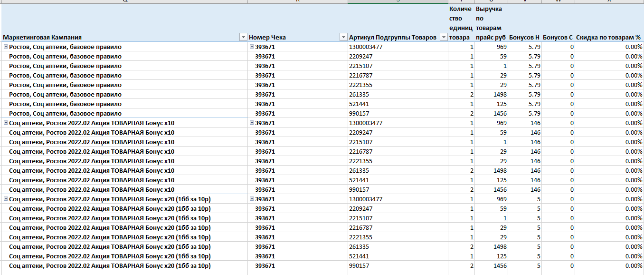
Task: Click revenue 1498 in the Бонус х10 group
Action: click(x=499, y=171)
